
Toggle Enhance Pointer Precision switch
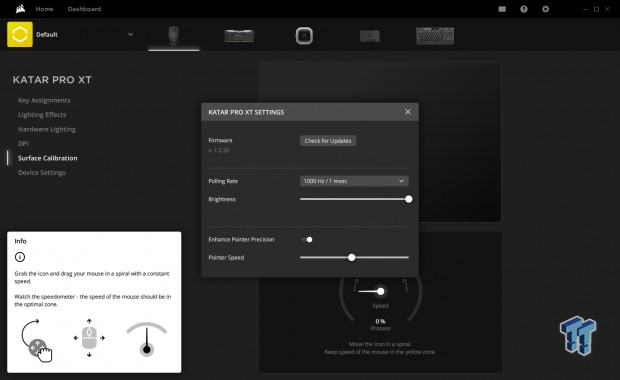pos(307,240)
